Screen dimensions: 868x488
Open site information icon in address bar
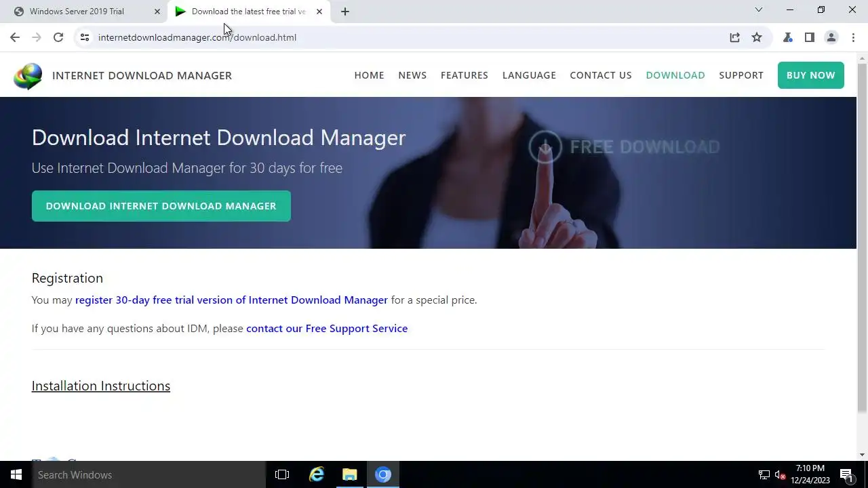coord(85,37)
